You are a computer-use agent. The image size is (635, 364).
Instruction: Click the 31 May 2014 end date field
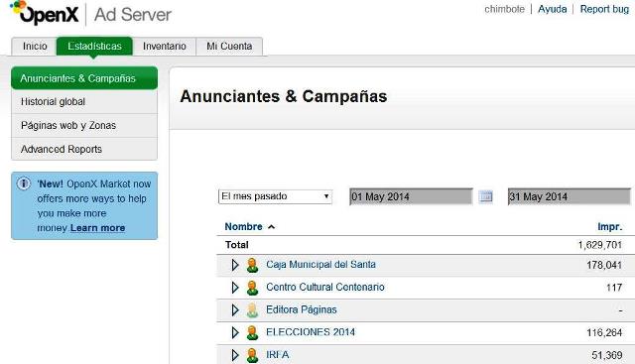(x=569, y=196)
